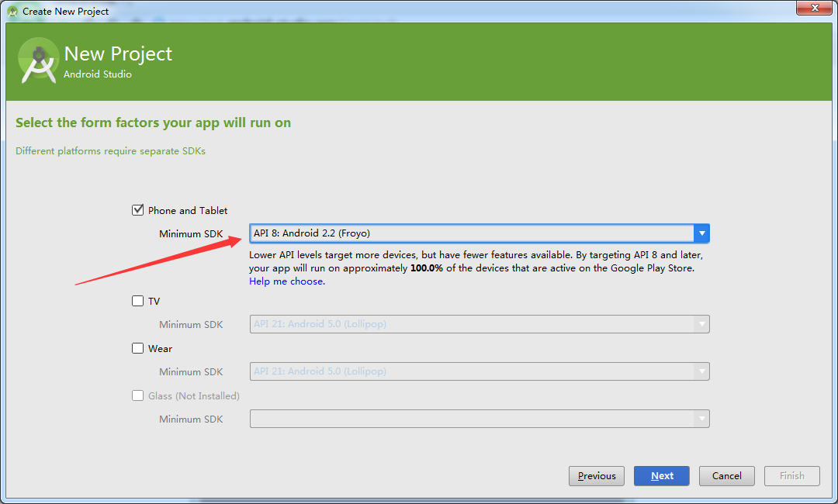Click the Android Studio logo in header

tap(38, 60)
